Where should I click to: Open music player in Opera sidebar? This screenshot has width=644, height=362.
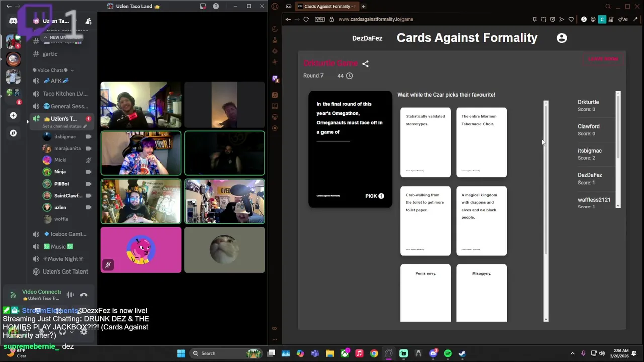(x=275, y=95)
